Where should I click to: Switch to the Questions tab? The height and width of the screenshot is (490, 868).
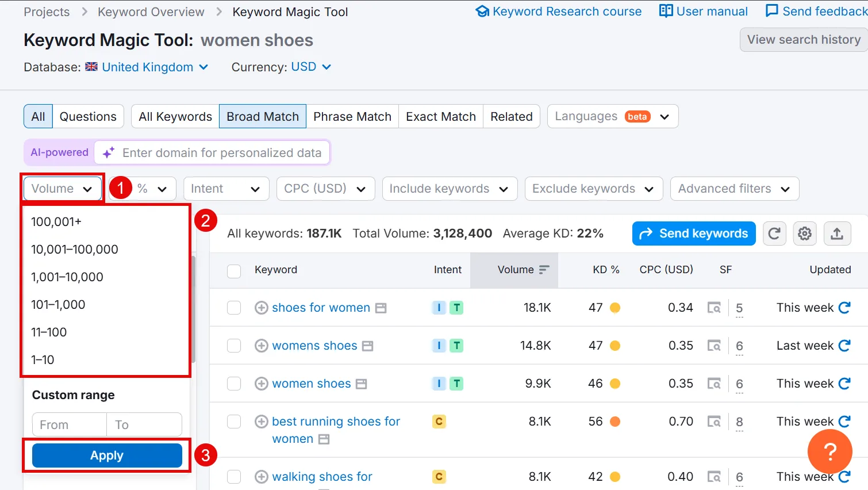point(88,116)
